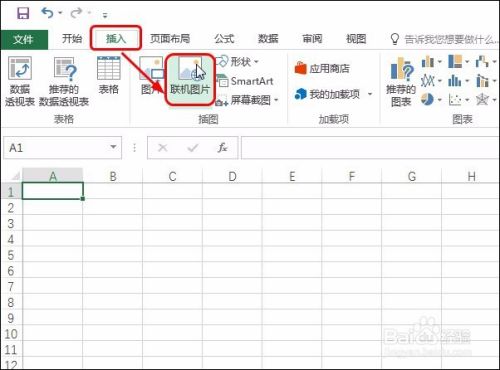This screenshot has width=500, height=370.
Task: Open the Insert Function fx button
Action: (x=222, y=147)
